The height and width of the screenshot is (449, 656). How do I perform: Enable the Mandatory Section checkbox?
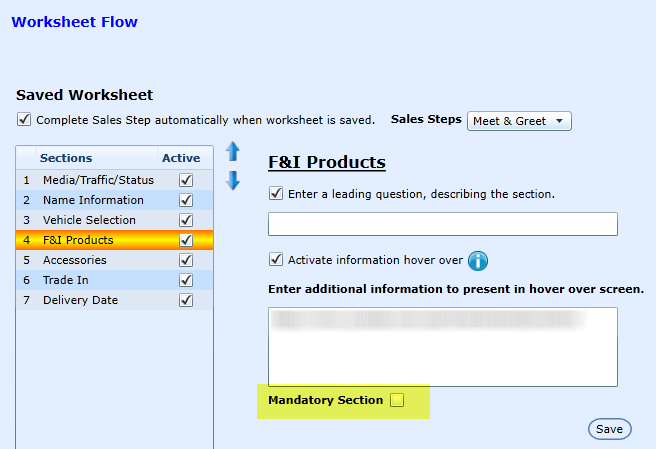point(397,401)
